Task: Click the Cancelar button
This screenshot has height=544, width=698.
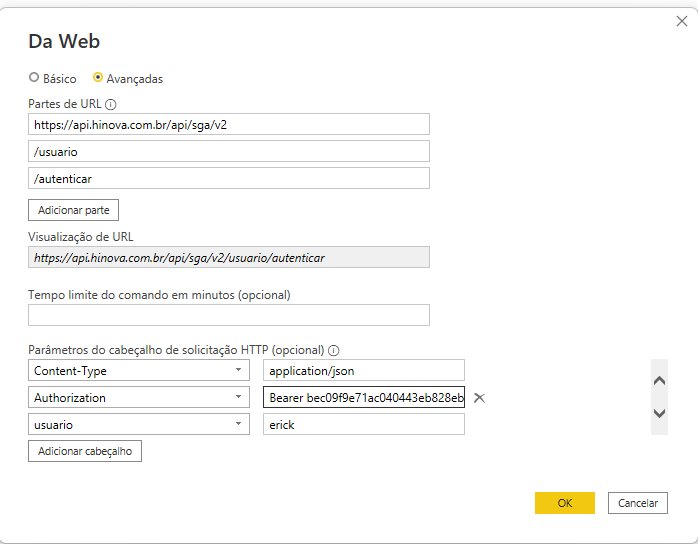Action: pyautogui.click(x=637, y=503)
